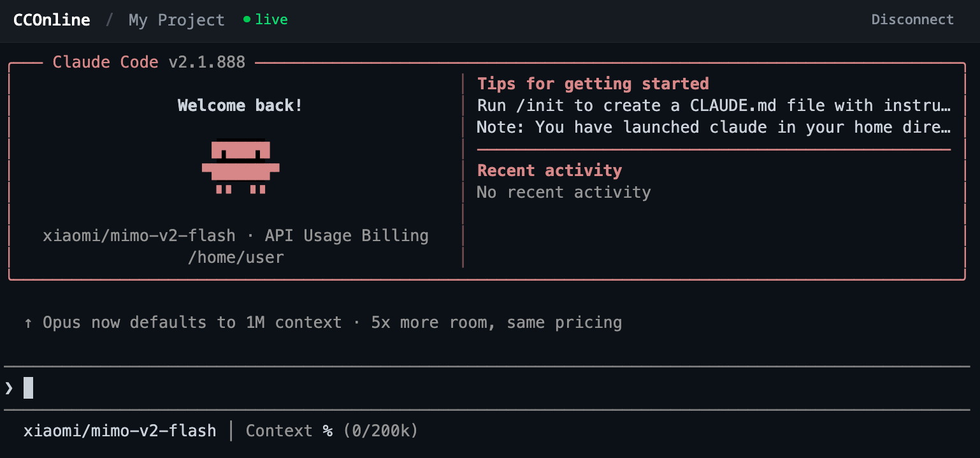Click the /home/user path in welcome panel
Viewport: 980px width, 458px height.
pyautogui.click(x=236, y=257)
